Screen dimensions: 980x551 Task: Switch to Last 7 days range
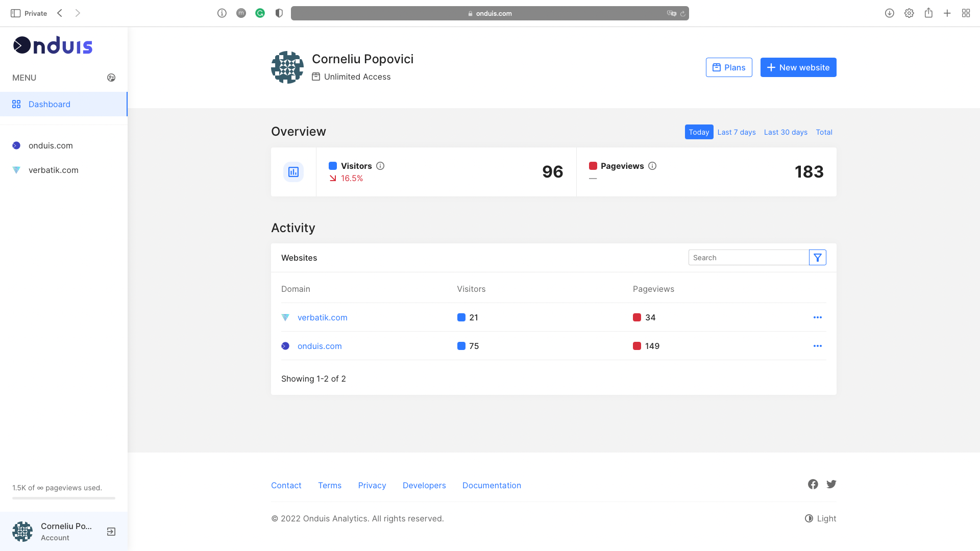click(x=737, y=132)
